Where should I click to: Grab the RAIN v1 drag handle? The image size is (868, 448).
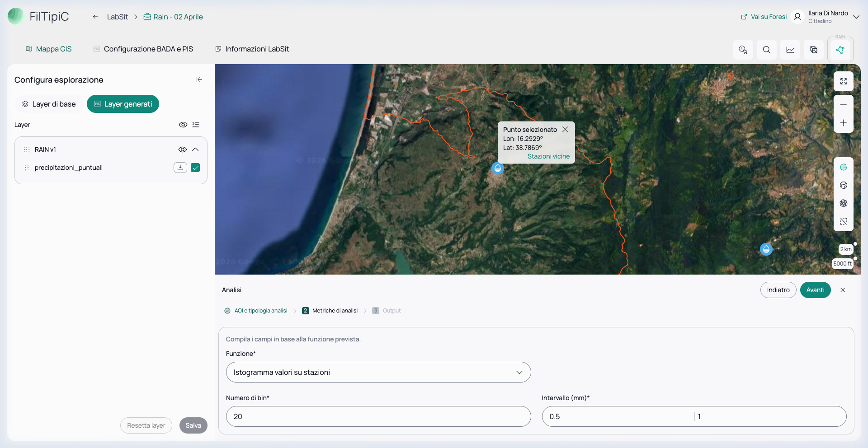click(27, 149)
